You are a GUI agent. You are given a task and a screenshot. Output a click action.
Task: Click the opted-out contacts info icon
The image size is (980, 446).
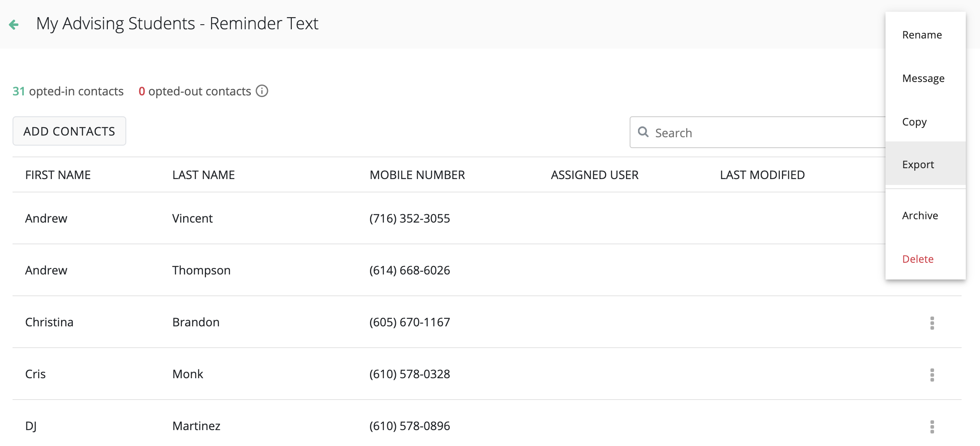point(262,91)
